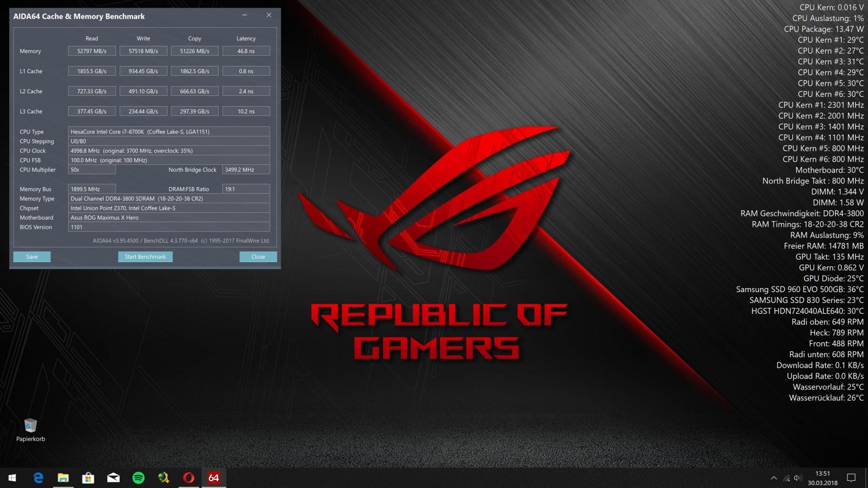Image resolution: width=868 pixels, height=488 pixels.
Task: Click L2 Cache Read 727.33 GB/s
Action: click(92, 91)
